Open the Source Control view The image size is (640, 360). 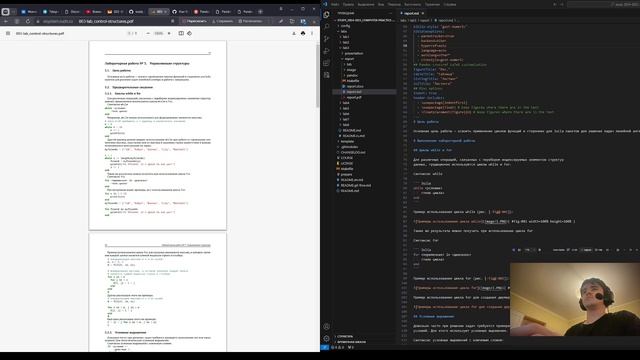(327, 39)
